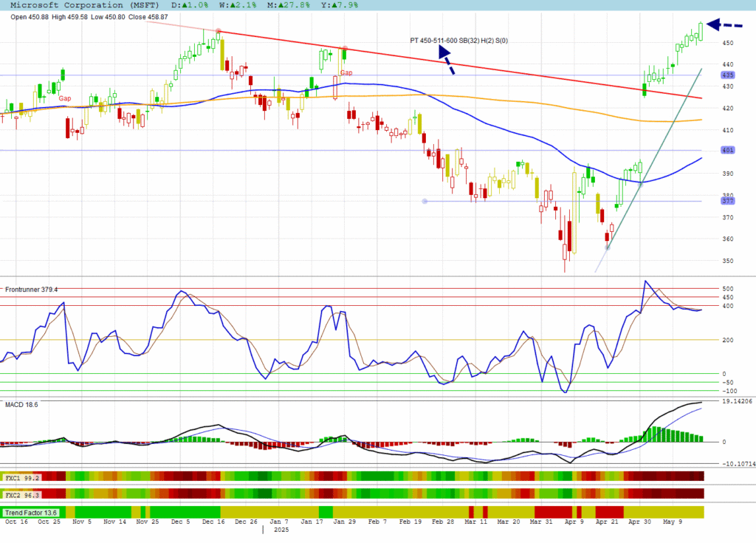This screenshot has height=543, width=756.
Task: Click the Apr 30 date label
Action: [x=640, y=522]
